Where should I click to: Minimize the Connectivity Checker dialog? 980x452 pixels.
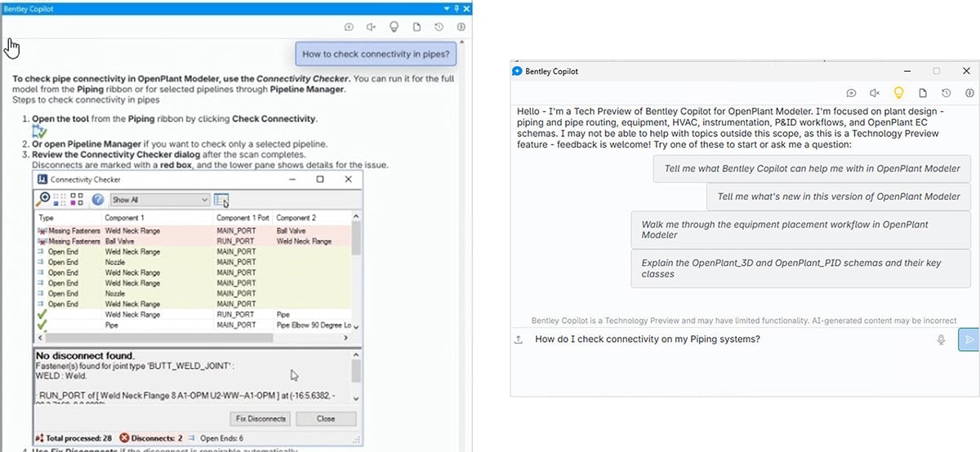coord(292,179)
